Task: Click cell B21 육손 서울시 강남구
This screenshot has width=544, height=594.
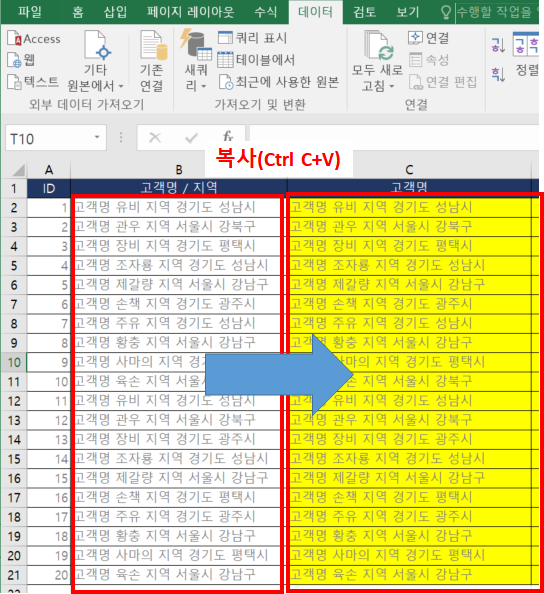Action: (x=179, y=575)
